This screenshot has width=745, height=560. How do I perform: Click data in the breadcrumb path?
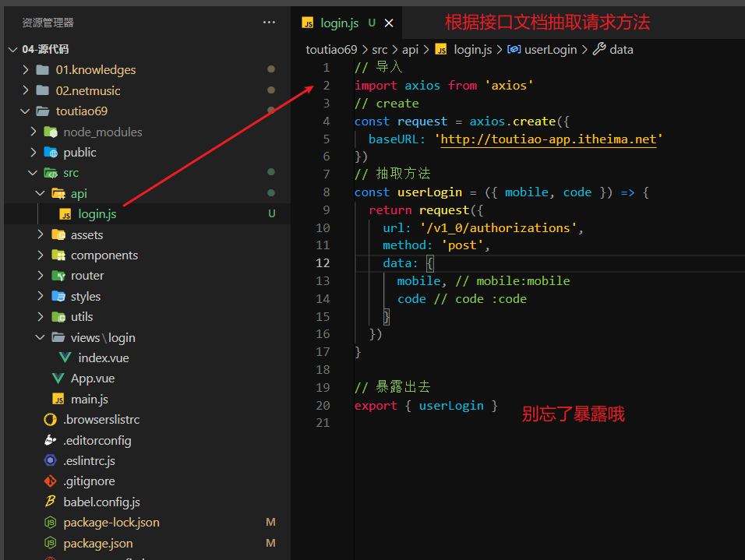[x=621, y=49]
